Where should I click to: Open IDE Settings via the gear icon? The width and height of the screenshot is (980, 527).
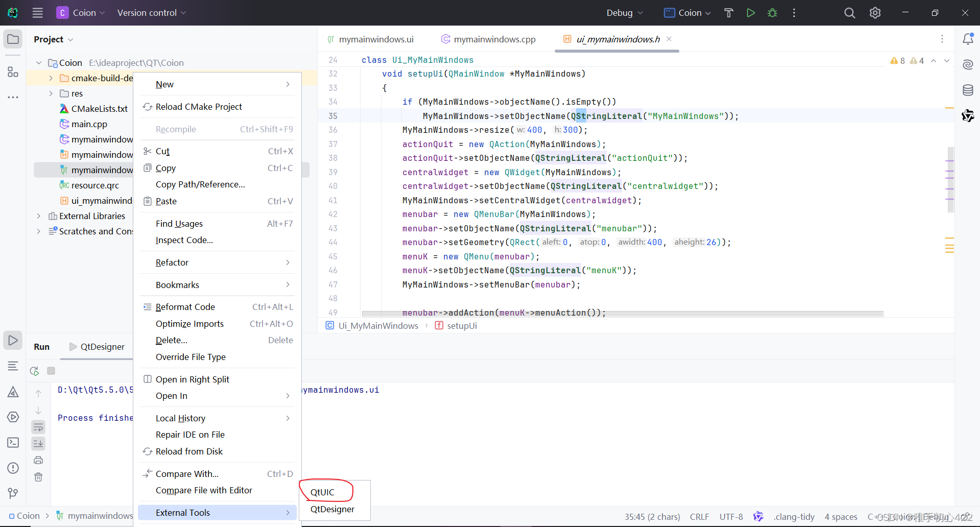point(875,13)
